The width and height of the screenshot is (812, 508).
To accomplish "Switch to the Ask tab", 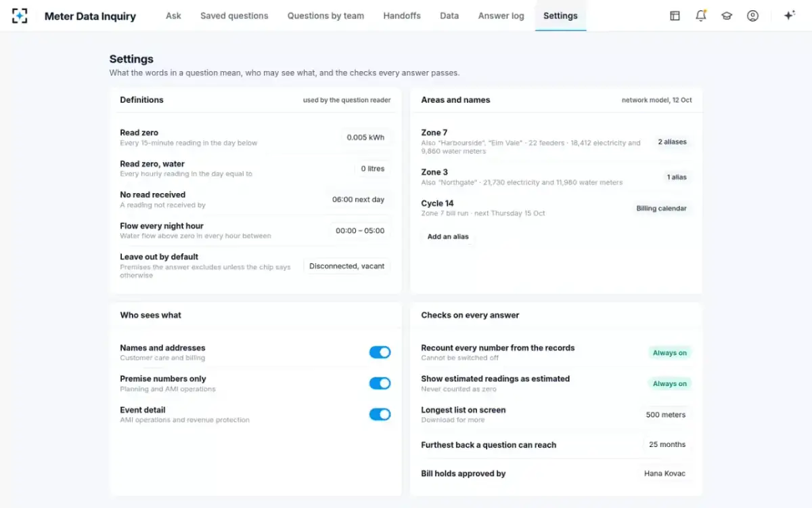I will pyautogui.click(x=174, y=16).
